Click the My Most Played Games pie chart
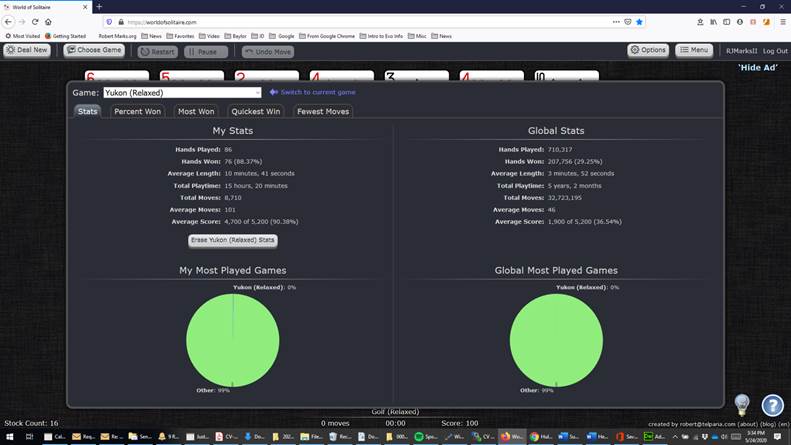 (x=233, y=338)
